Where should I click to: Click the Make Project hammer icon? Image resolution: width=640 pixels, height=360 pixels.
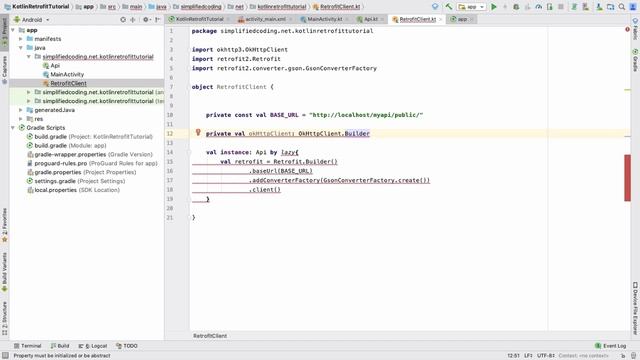pyautogui.click(x=449, y=7)
